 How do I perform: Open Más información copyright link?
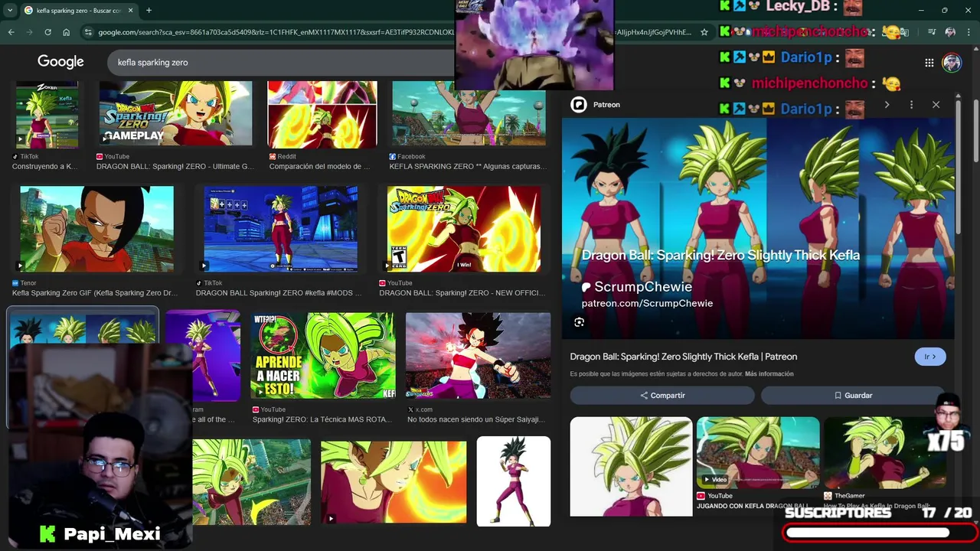click(769, 374)
